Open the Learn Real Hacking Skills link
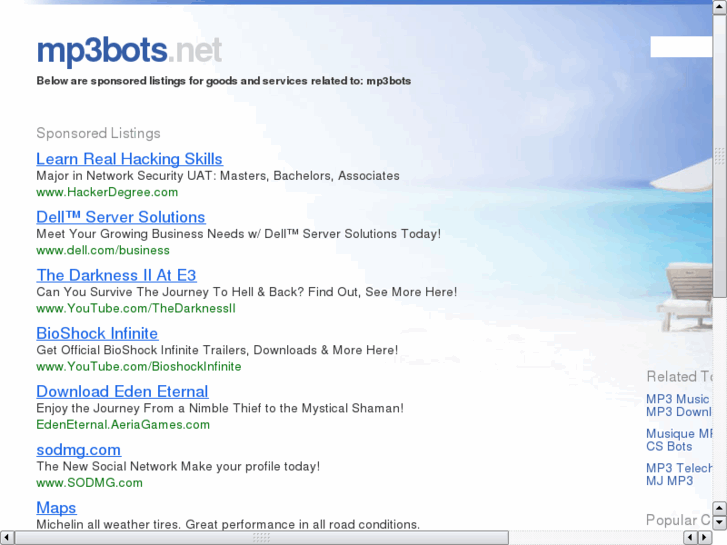The height and width of the screenshot is (545, 727). (129, 159)
